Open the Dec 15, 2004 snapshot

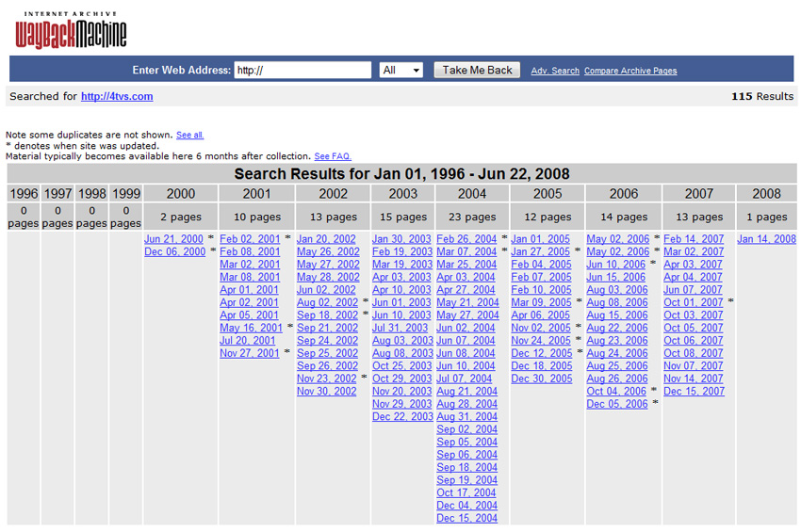pyautogui.click(x=466, y=518)
